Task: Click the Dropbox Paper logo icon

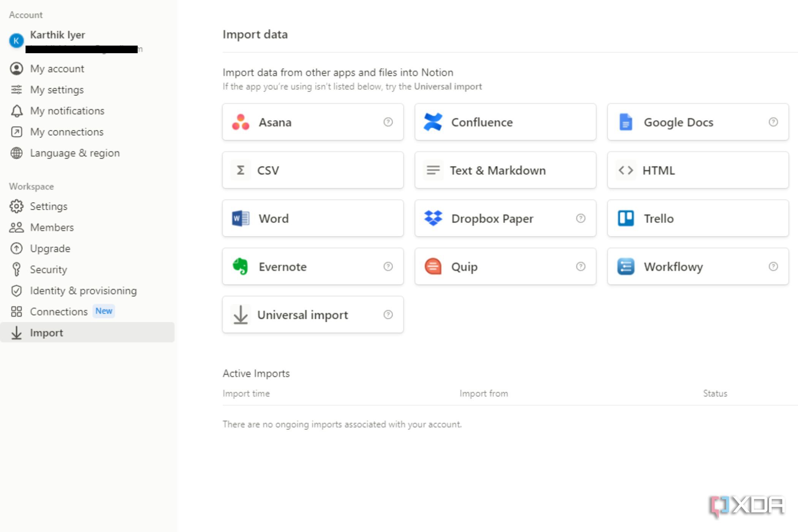Action: pos(433,218)
